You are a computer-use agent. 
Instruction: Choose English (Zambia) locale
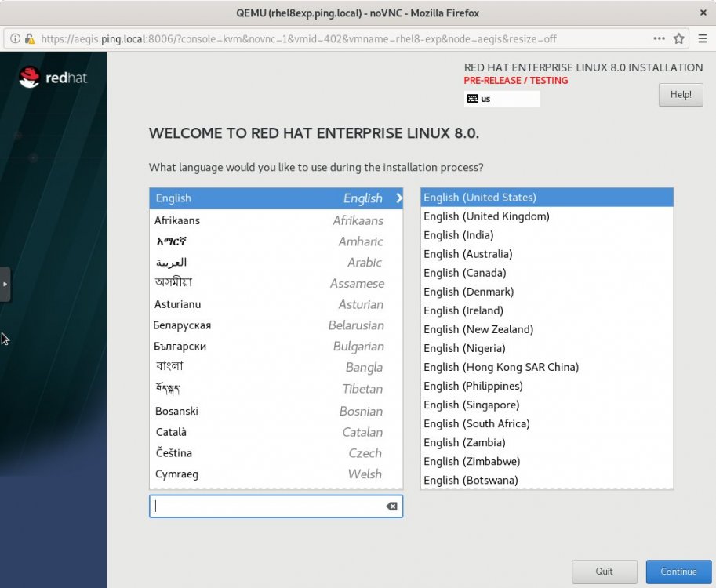point(547,442)
